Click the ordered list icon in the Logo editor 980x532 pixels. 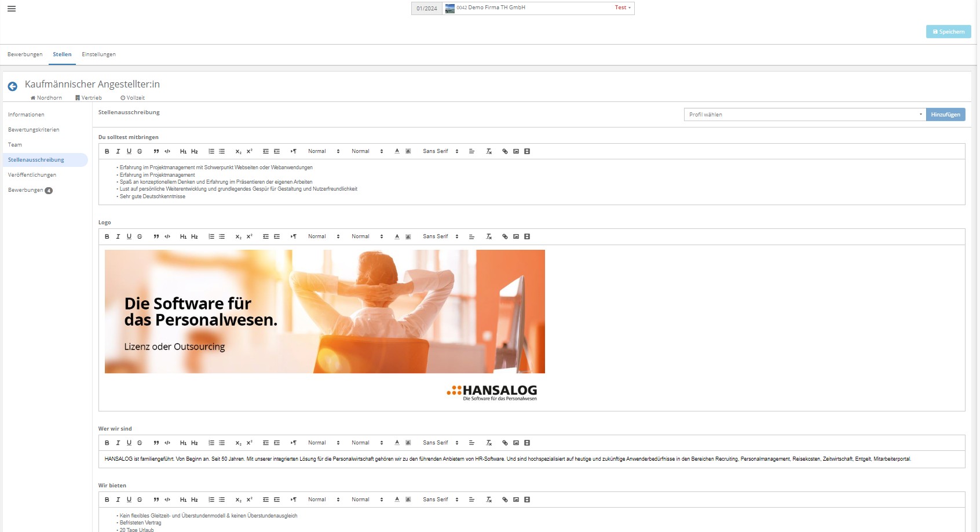[x=211, y=236]
